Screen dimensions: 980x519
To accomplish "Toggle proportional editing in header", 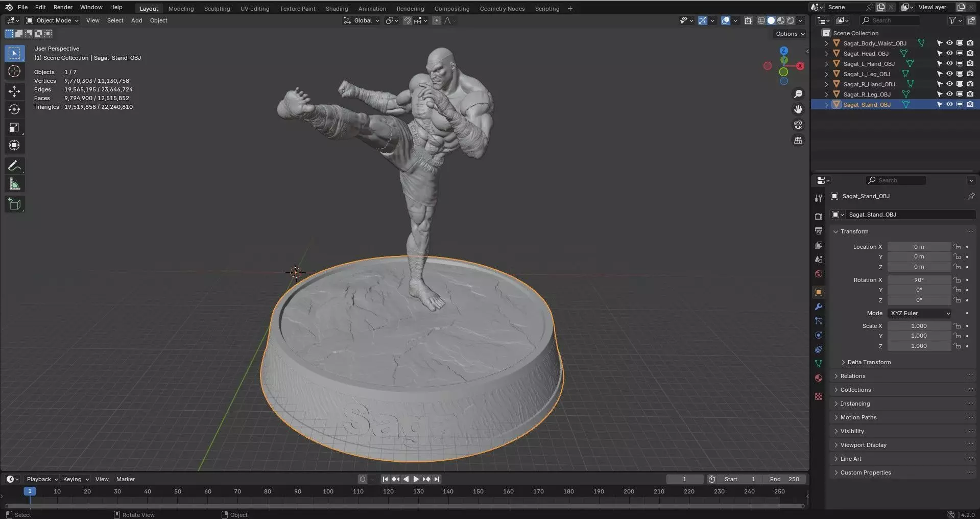I will 436,20.
